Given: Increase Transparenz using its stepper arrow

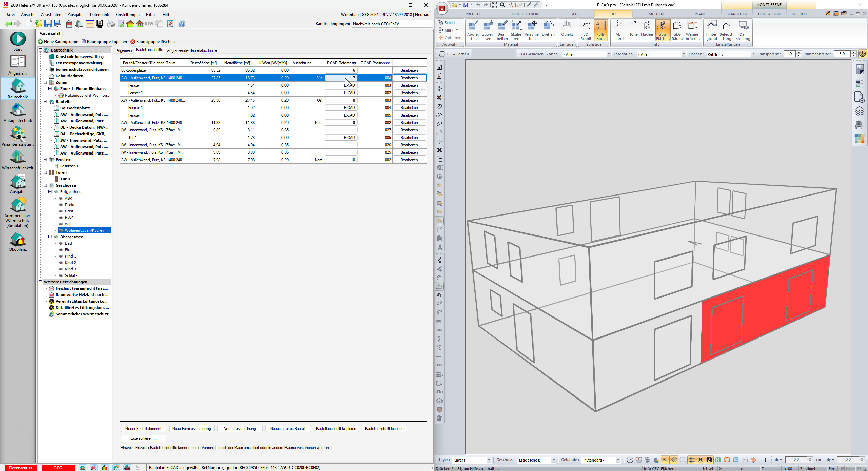Looking at the screenshot, I should 799,52.
